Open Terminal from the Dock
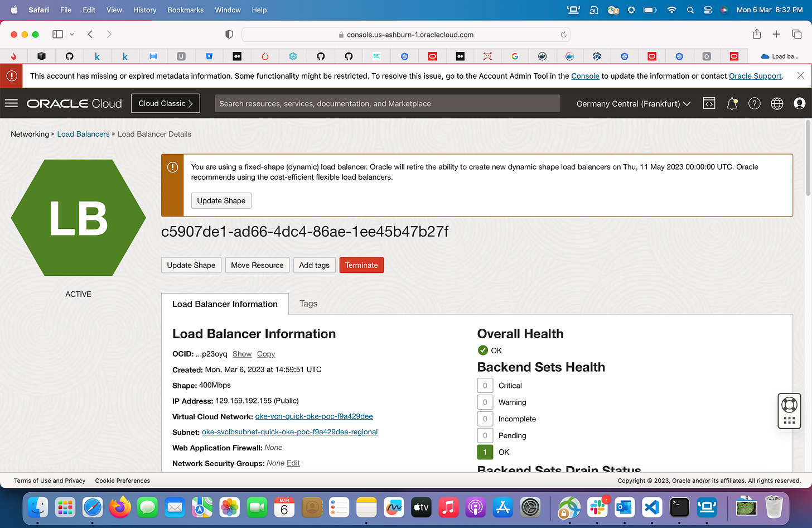The image size is (812, 528). click(x=679, y=507)
